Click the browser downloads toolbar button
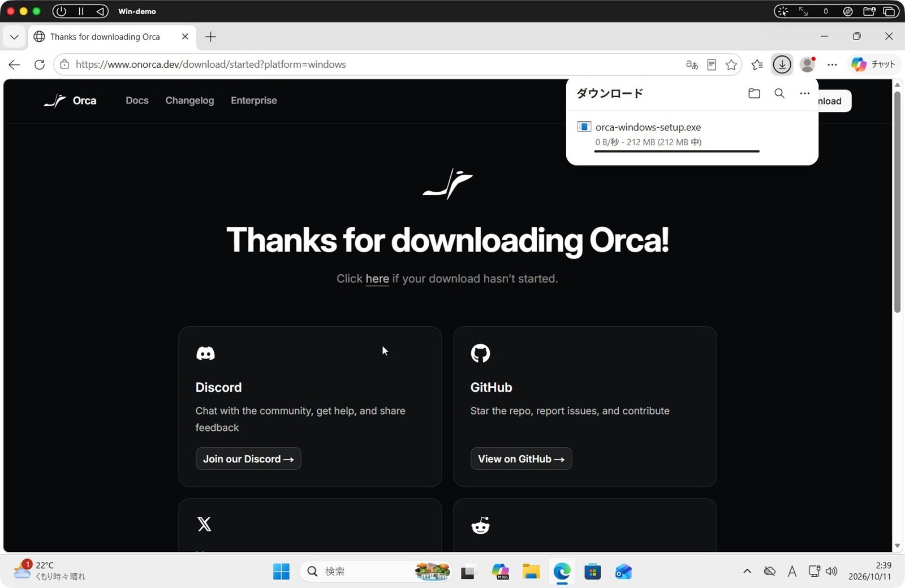Image resolution: width=905 pixels, height=588 pixels. 782,64
